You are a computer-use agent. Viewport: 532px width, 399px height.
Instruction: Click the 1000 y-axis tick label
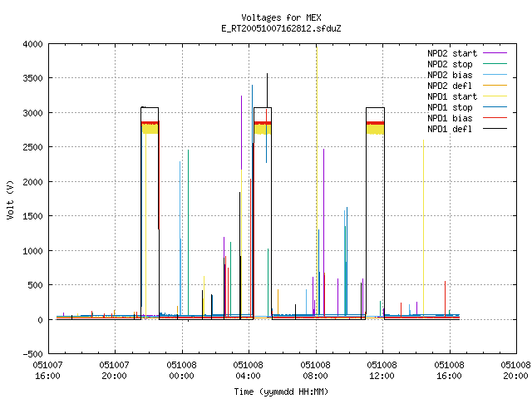(32, 251)
